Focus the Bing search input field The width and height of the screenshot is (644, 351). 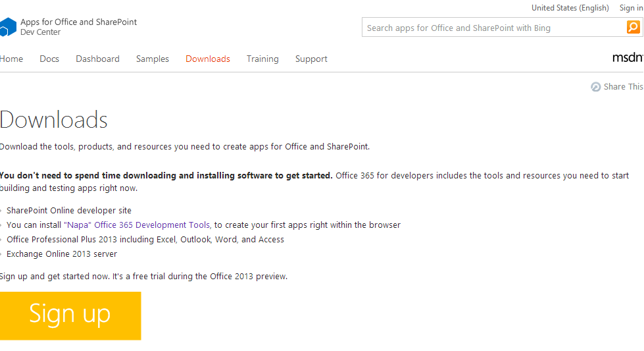(x=494, y=27)
